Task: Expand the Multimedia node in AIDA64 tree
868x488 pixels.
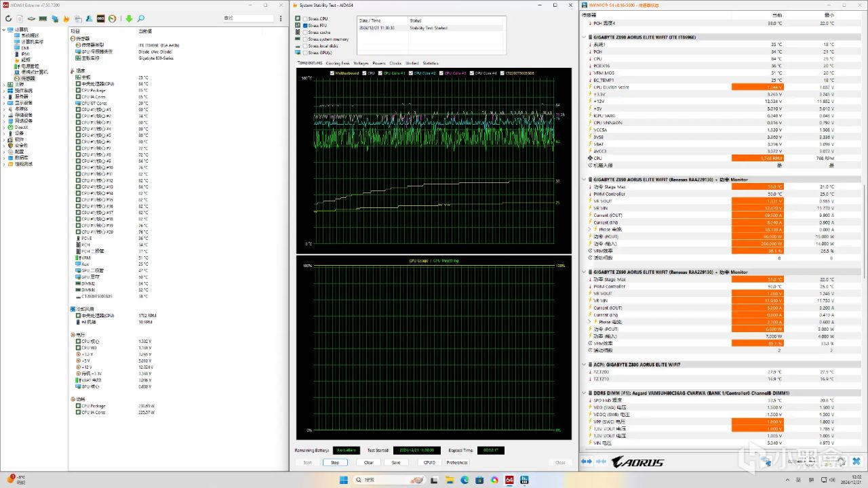Action: [4, 108]
